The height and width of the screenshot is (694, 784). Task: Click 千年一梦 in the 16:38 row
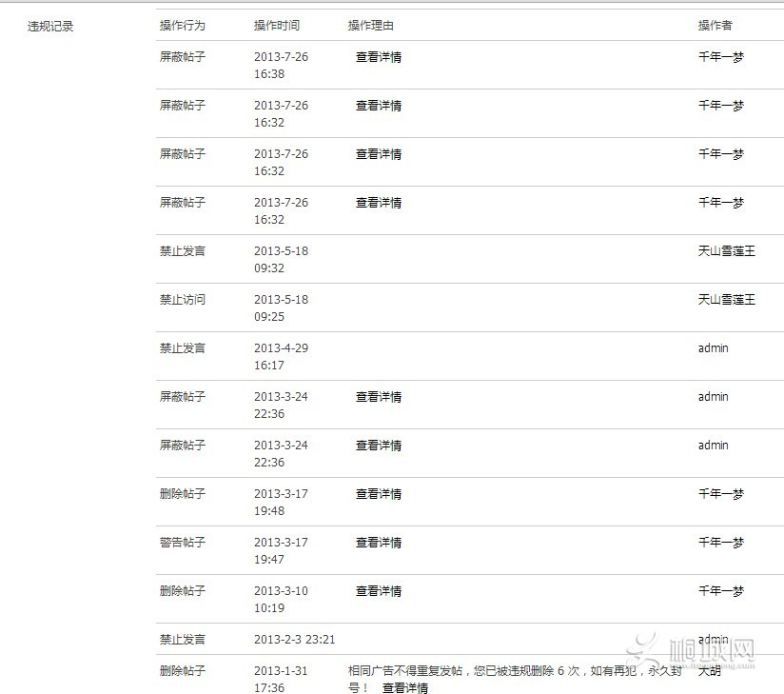[x=720, y=57]
